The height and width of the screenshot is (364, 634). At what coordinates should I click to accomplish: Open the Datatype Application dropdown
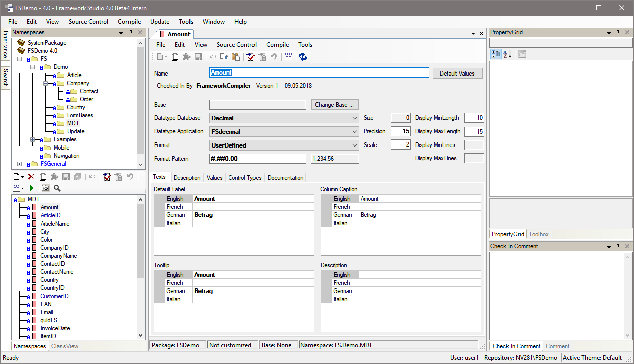click(355, 132)
